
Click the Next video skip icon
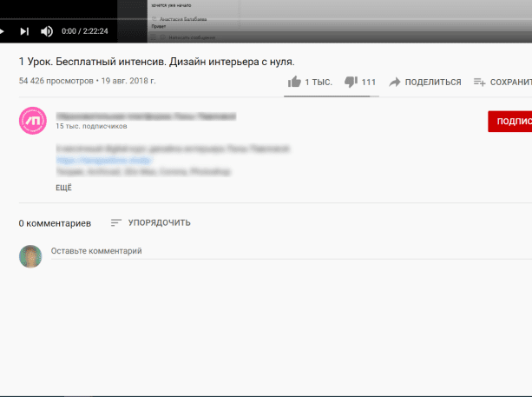click(x=24, y=31)
